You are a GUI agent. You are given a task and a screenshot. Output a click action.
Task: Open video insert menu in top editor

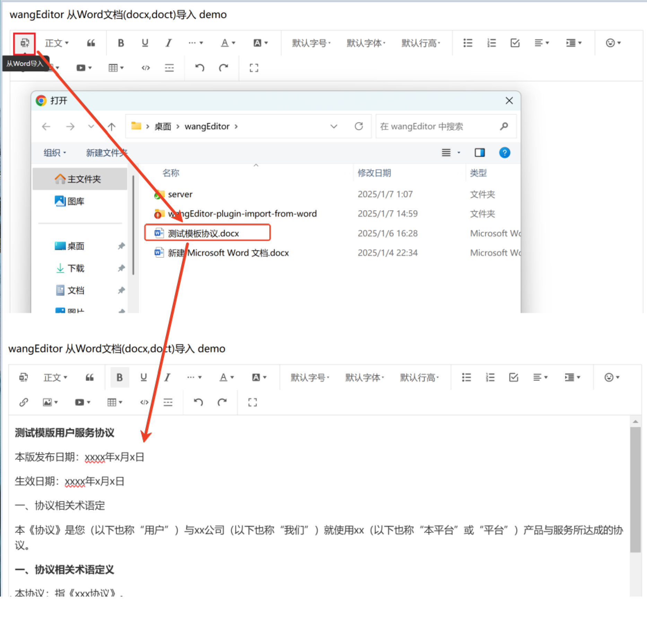click(84, 68)
